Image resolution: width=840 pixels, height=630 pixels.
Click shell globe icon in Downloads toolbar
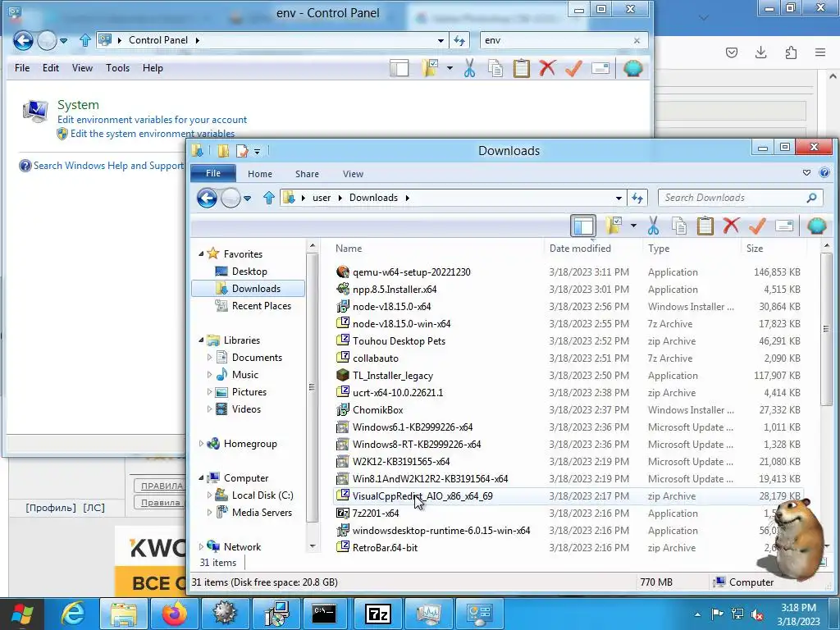(x=816, y=226)
